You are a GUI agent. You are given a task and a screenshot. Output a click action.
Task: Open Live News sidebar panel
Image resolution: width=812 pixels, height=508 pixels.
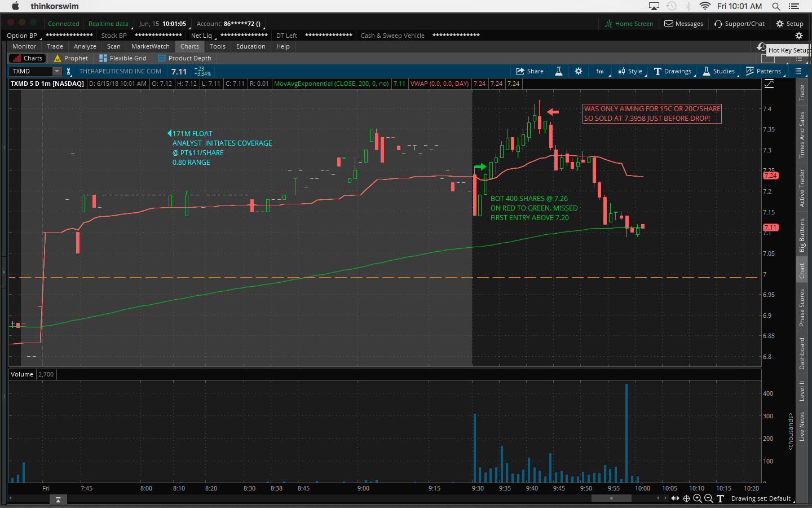(802, 427)
